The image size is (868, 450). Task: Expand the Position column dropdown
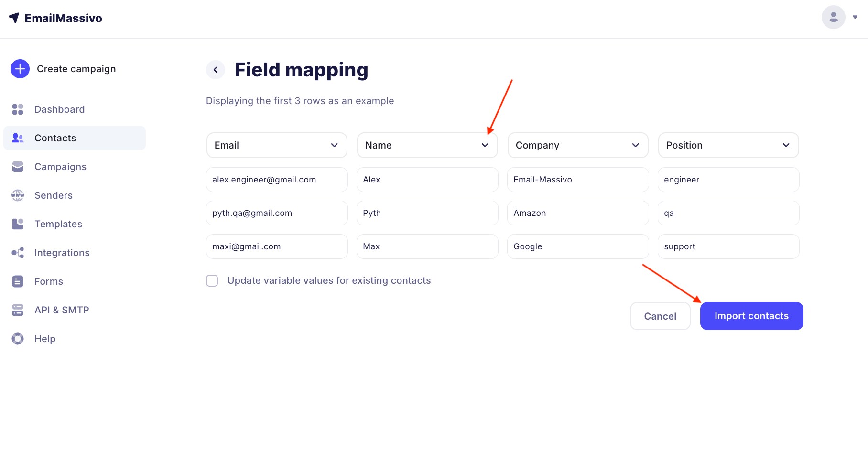pos(728,145)
